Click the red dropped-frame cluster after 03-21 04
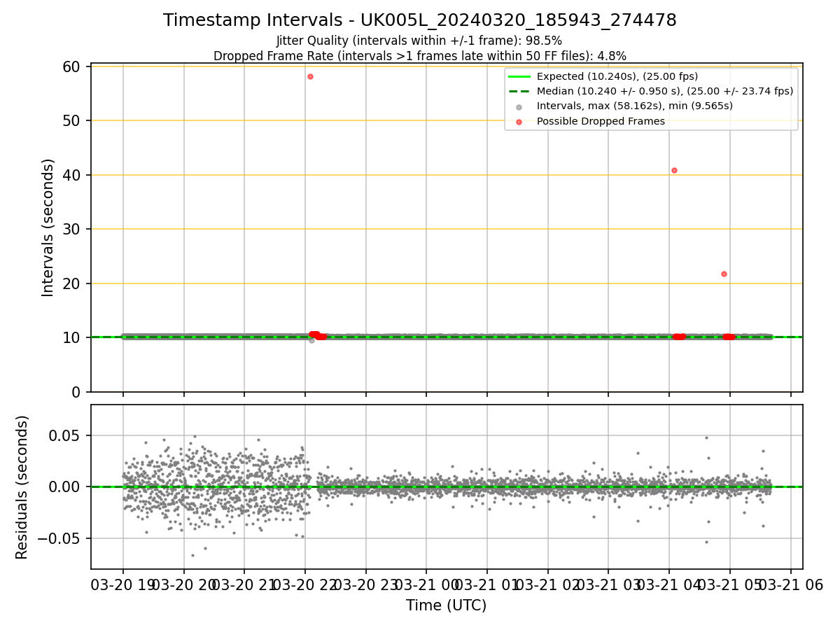 click(x=679, y=337)
